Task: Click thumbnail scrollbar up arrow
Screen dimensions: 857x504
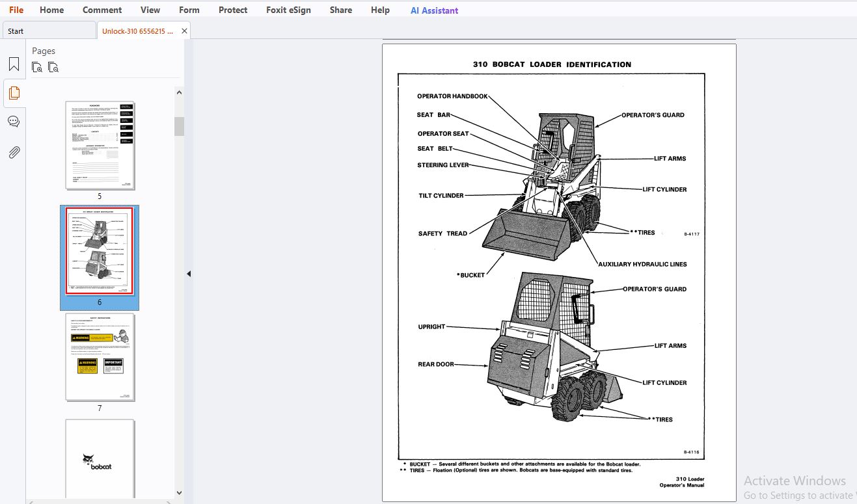Action: (x=179, y=92)
